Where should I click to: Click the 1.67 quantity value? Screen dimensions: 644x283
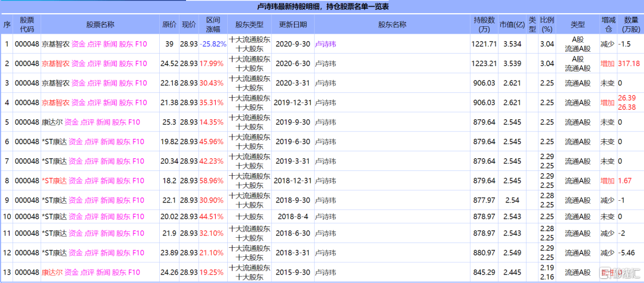click(x=625, y=181)
